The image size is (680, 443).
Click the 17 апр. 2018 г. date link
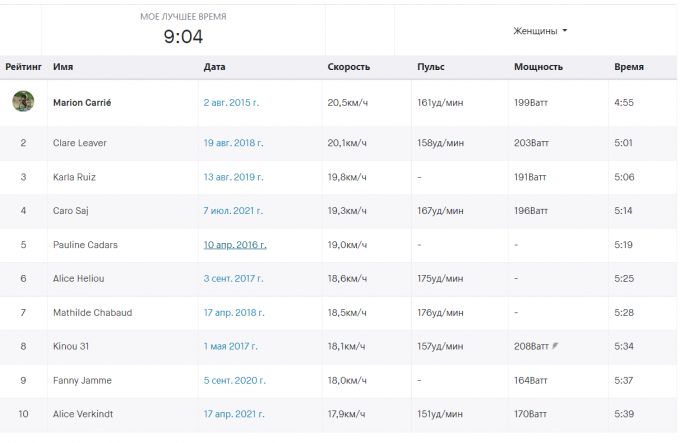[x=233, y=313]
